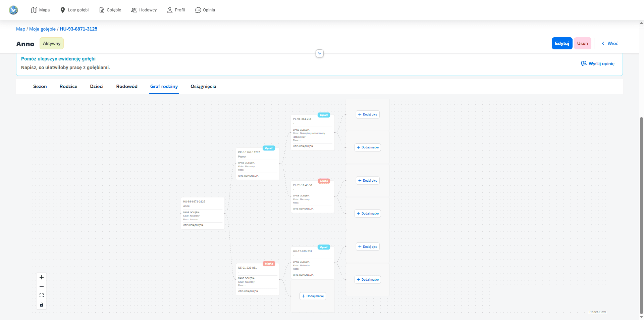Open the Rodzice tab

click(68, 86)
